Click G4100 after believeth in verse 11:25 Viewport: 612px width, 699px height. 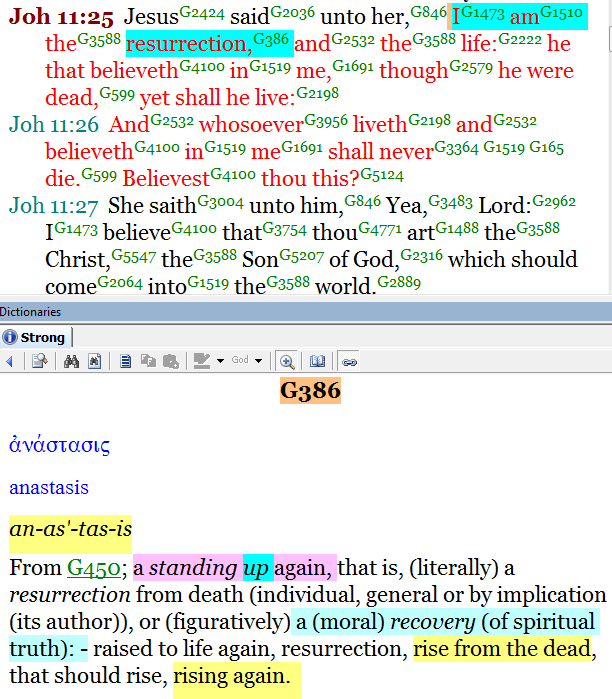point(202,66)
